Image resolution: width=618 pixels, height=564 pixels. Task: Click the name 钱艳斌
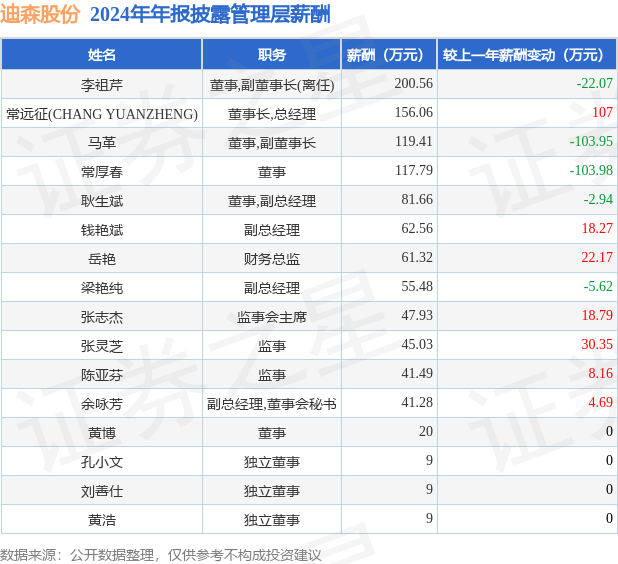point(102,229)
